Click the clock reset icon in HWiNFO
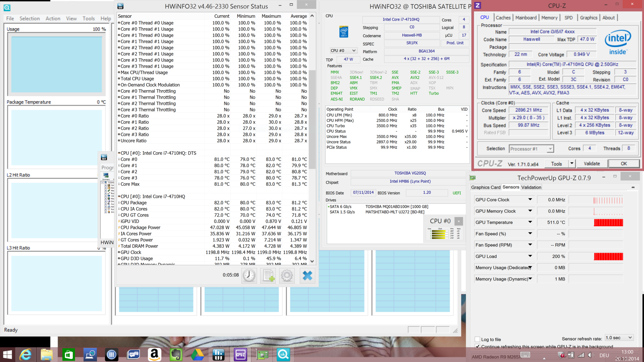 click(x=249, y=276)
